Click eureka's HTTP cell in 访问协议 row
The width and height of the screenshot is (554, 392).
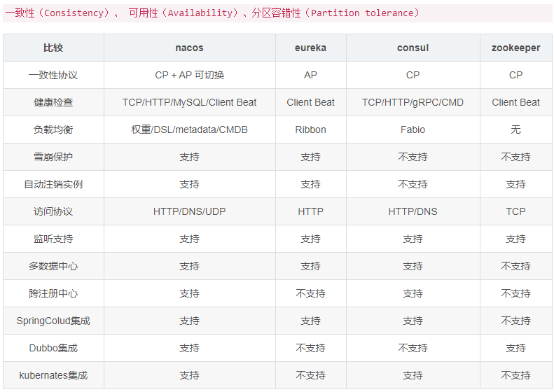tap(310, 211)
